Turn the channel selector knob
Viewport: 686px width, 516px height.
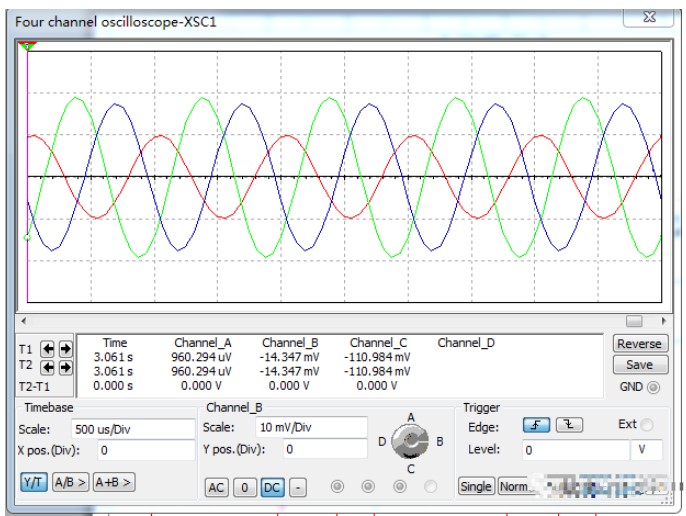click(x=410, y=442)
